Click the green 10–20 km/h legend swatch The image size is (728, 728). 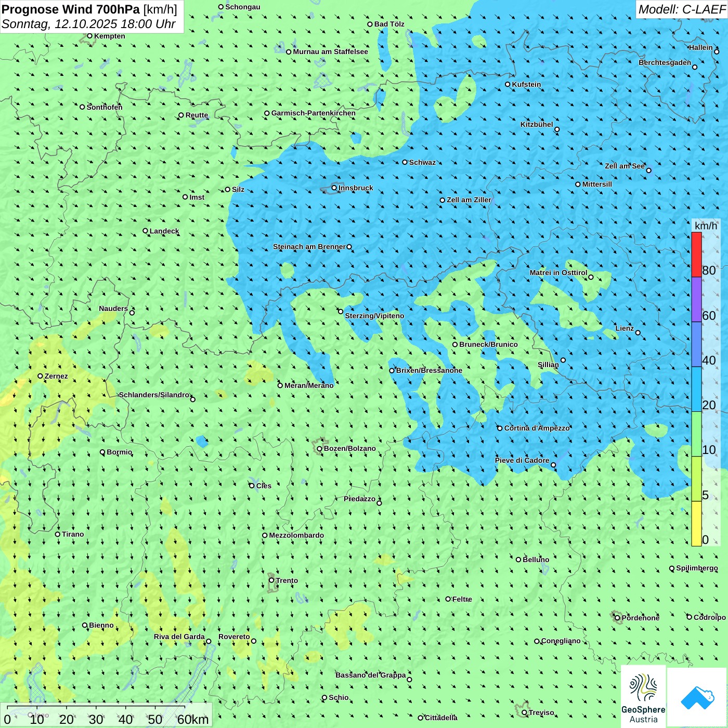point(696,434)
